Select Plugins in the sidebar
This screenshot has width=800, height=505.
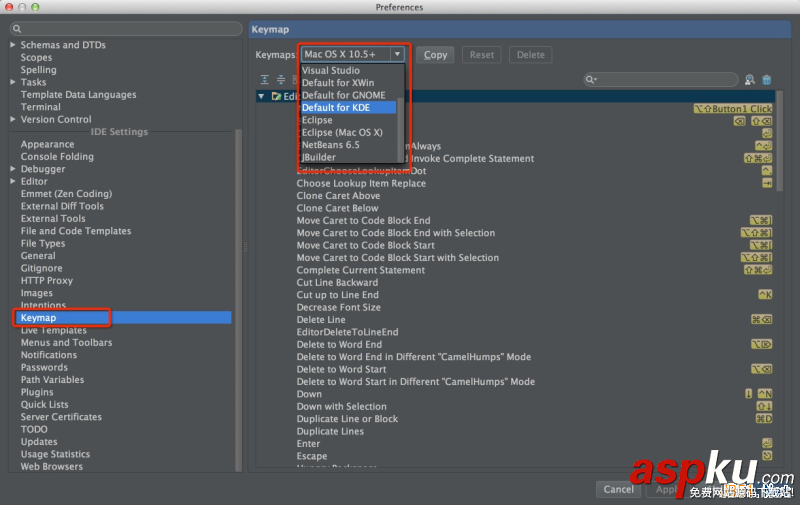37,392
